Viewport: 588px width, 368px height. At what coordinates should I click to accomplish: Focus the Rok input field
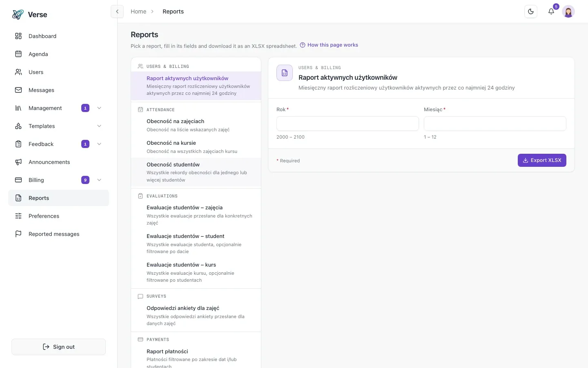point(347,123)
